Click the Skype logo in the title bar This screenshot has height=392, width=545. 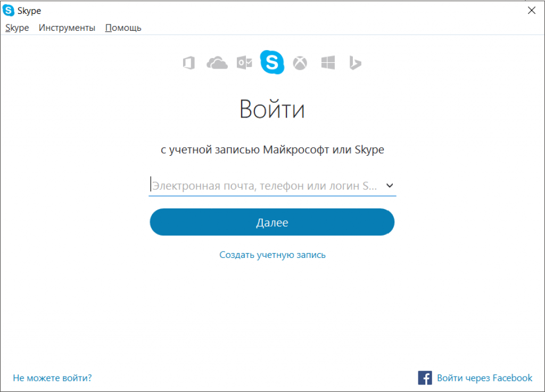coord(9,11)
